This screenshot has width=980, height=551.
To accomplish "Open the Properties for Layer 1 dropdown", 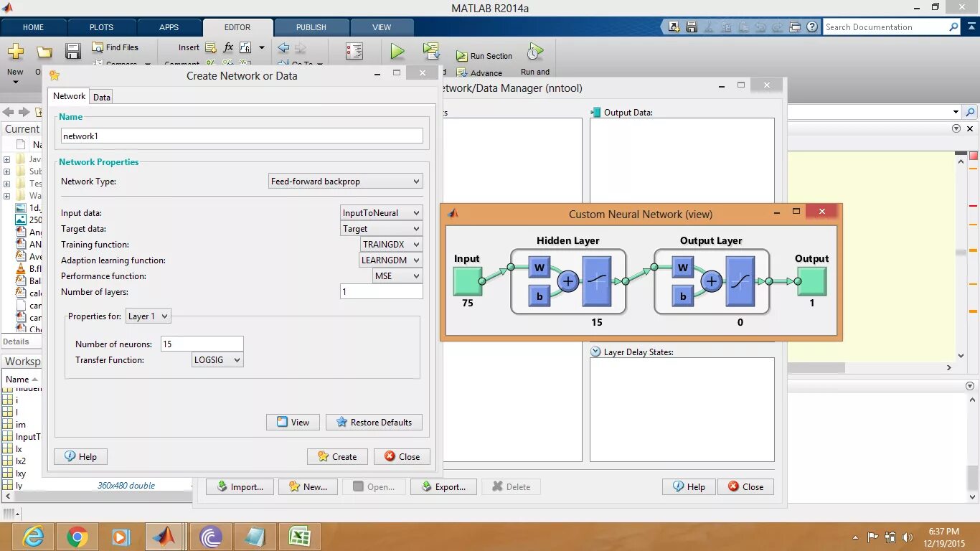I will 148,316.
